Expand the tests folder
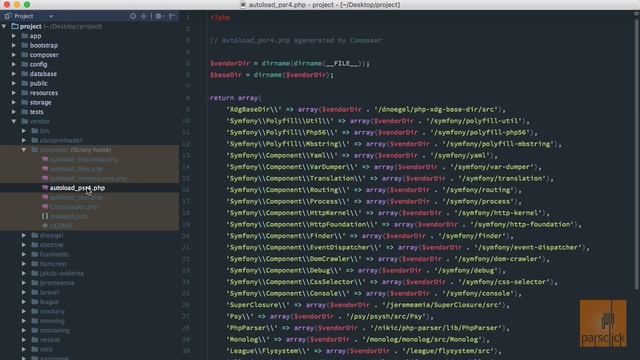Viewport: 640px width, 360px height. (x=14, y=112)
